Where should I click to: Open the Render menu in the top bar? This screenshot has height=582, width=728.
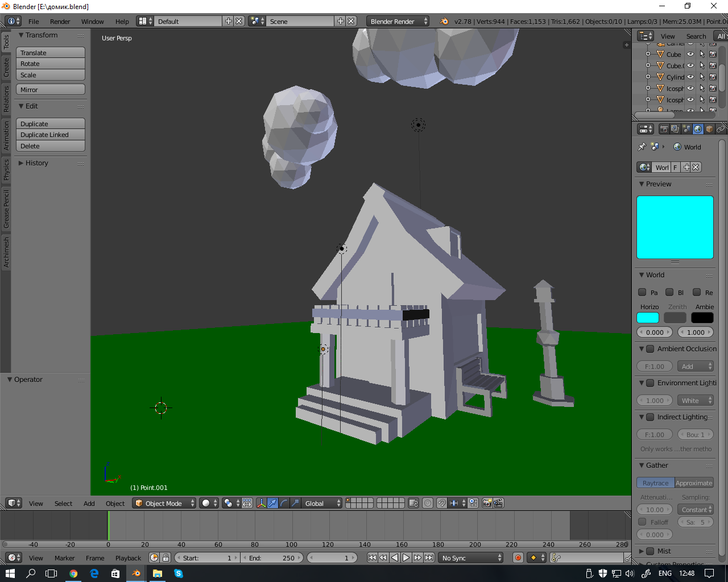tap(59, 21)
